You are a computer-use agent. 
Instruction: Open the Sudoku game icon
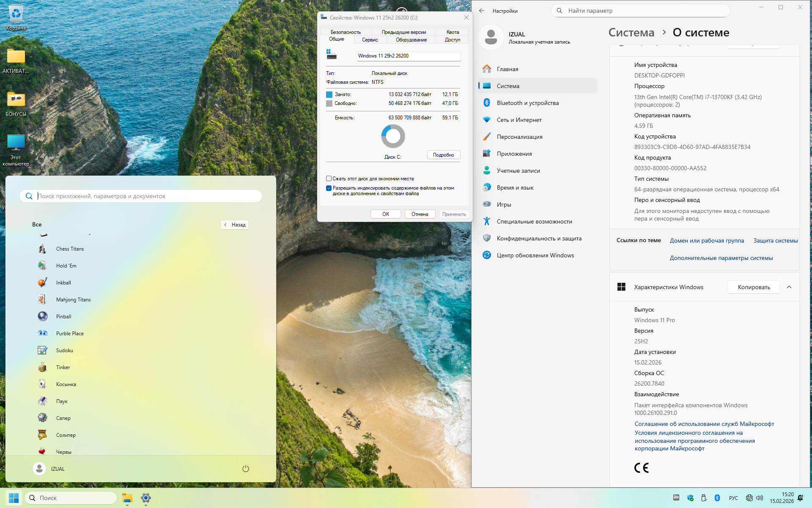pyautogui.click(x=42, y=351)
